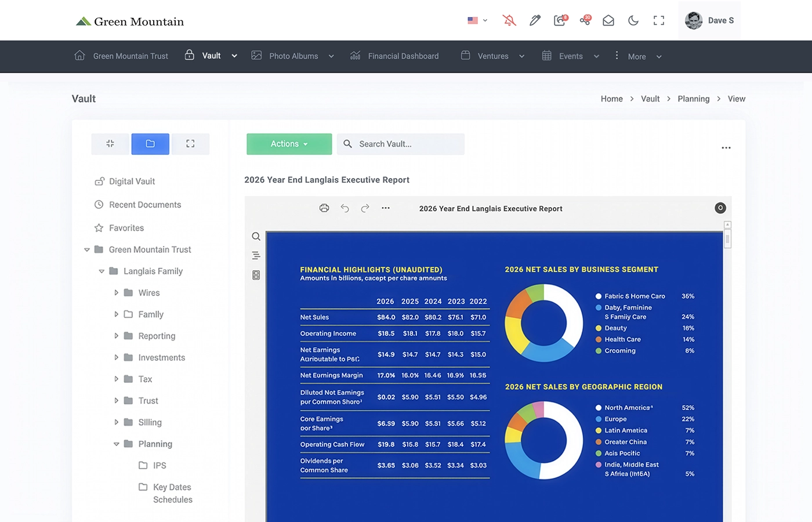Click the Search Vault input field
The image size is (812, 522).
[401, 144]
